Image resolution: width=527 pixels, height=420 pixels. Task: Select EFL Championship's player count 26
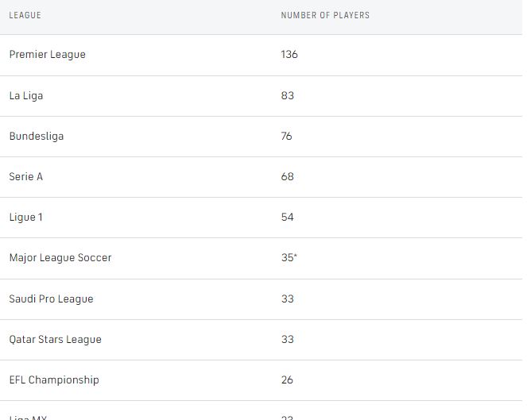(x=288, y=380)
